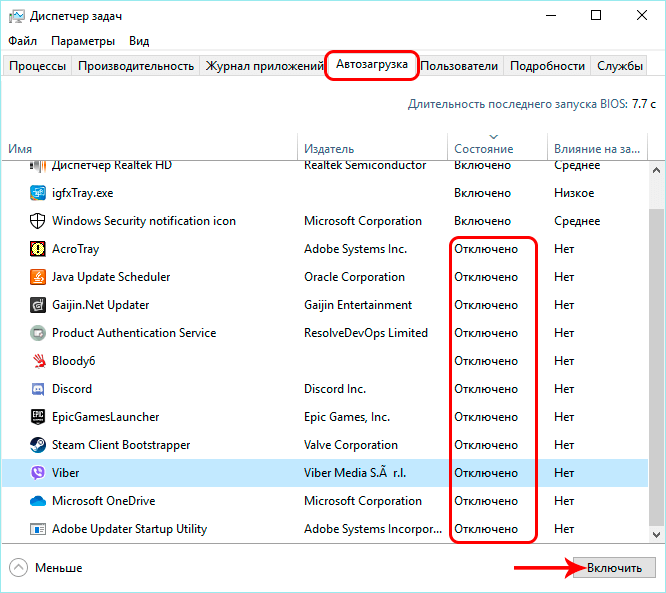Select the Автозагрузка tab
The width and height of the screenshot is (666, 593).
tap(372, 65)
